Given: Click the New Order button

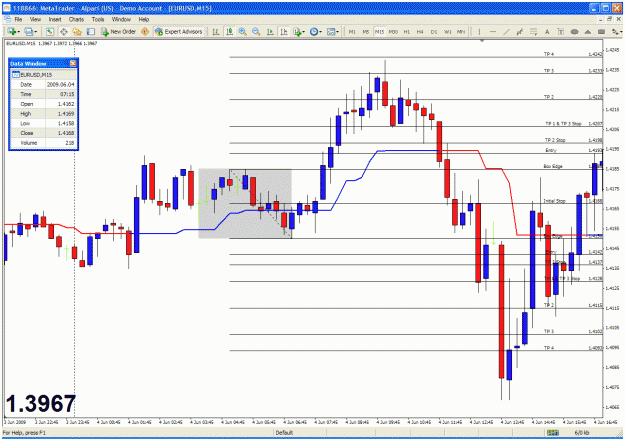Looking at the screenshot, I should click(118, 31).
